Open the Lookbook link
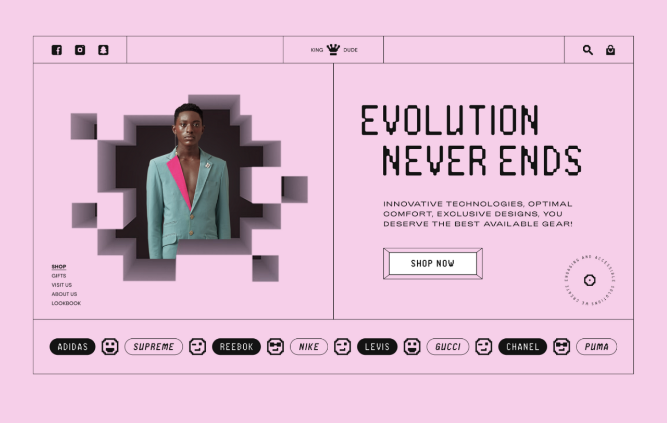The image size is (667, 423). (x=66, y=303)
